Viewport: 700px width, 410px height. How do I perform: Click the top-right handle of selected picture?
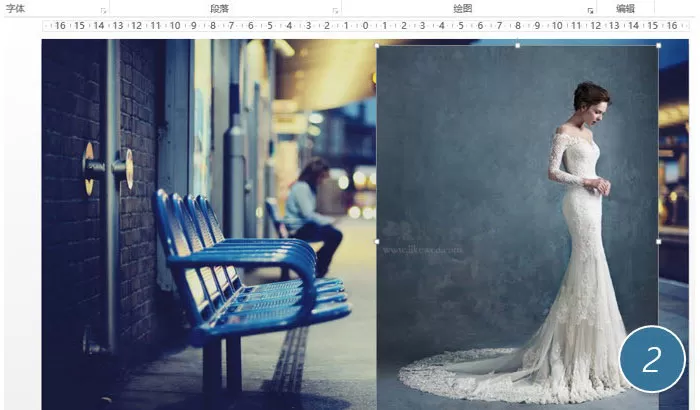pyautogui.click(x=659, y=46)
